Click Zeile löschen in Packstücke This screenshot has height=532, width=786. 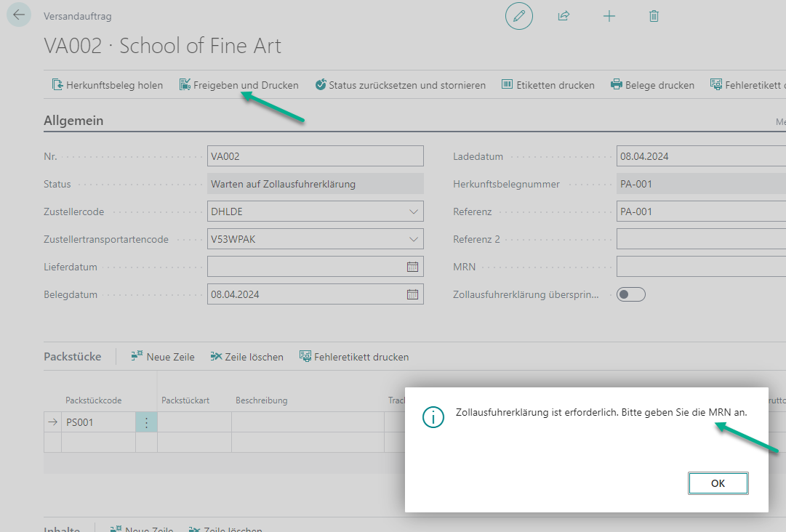pyautogui.click(x=246, y=357)
